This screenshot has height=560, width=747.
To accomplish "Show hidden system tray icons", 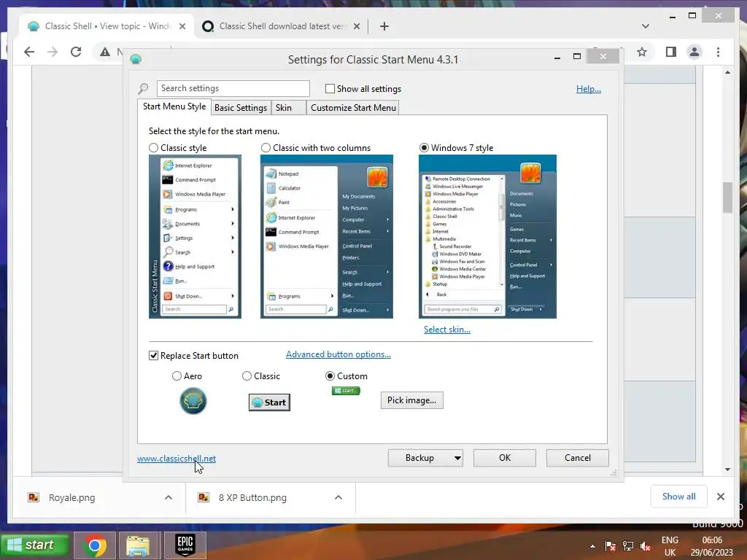I will (592, 546).
